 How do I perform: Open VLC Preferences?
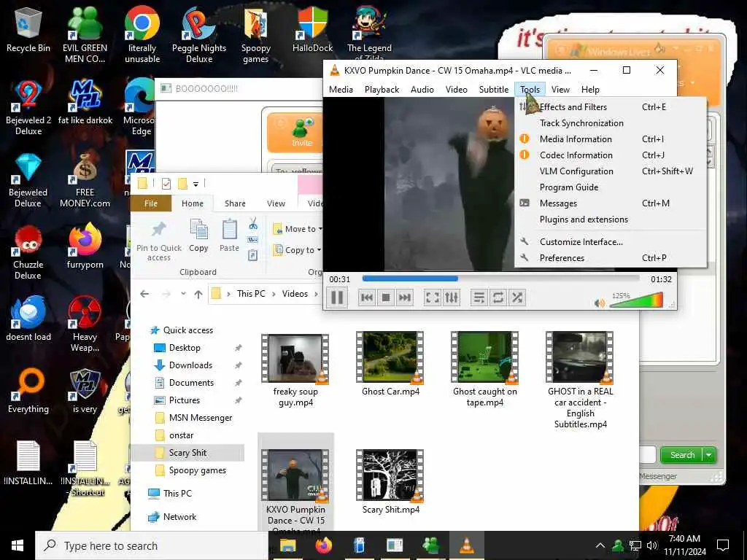click(611, 258)
